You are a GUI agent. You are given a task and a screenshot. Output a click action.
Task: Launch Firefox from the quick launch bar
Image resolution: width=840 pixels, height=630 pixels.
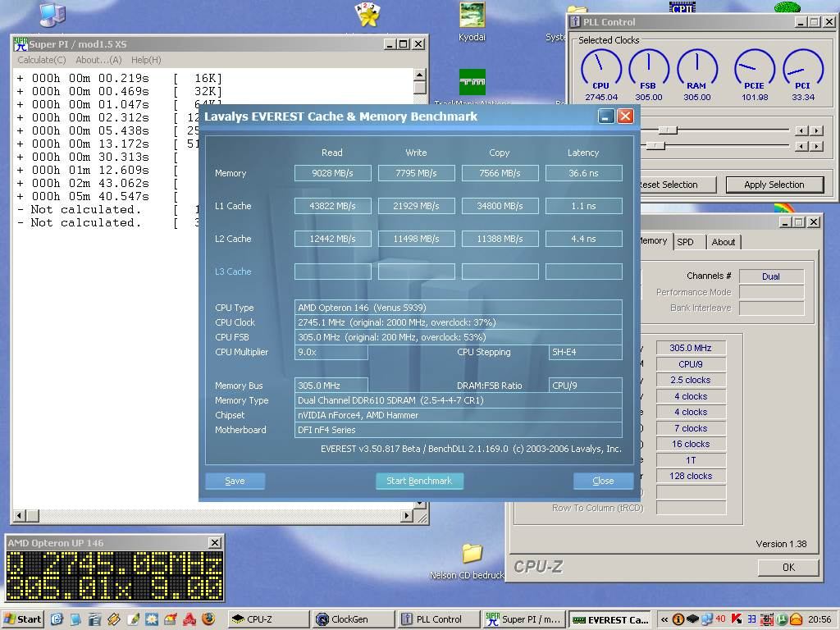coord(208,619)
